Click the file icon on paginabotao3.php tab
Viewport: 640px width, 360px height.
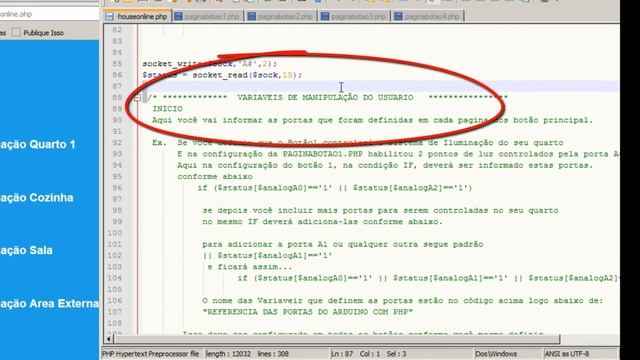[x=325, y=16]
